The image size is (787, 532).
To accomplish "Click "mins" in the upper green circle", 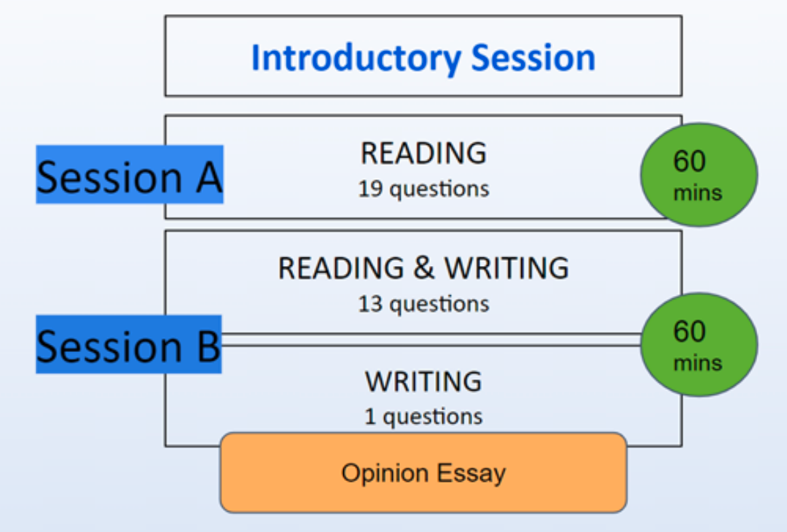I will click(x=698, y=193).
